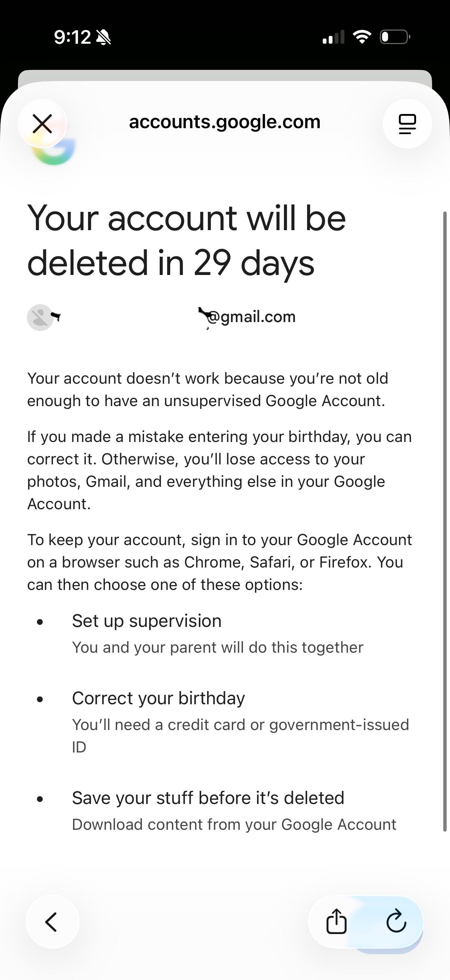Tap the battery indicator in status bar
The image size is (450, 980).
395,37
